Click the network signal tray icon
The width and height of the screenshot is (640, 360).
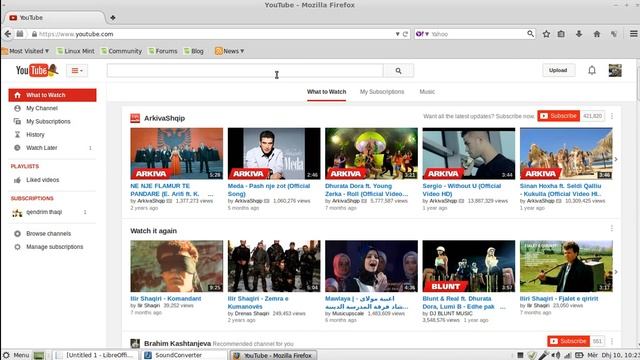[x=567, y=356]
